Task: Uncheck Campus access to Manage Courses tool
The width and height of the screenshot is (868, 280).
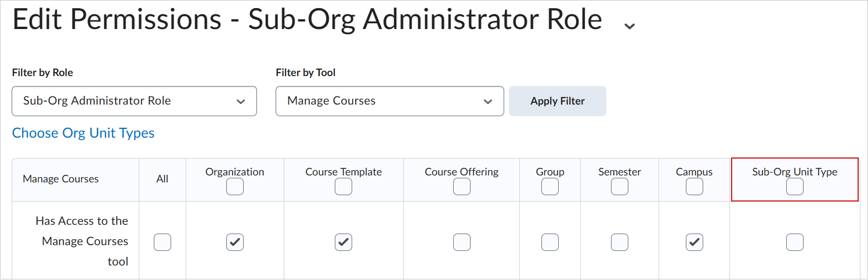Action: tap(695, 242)
